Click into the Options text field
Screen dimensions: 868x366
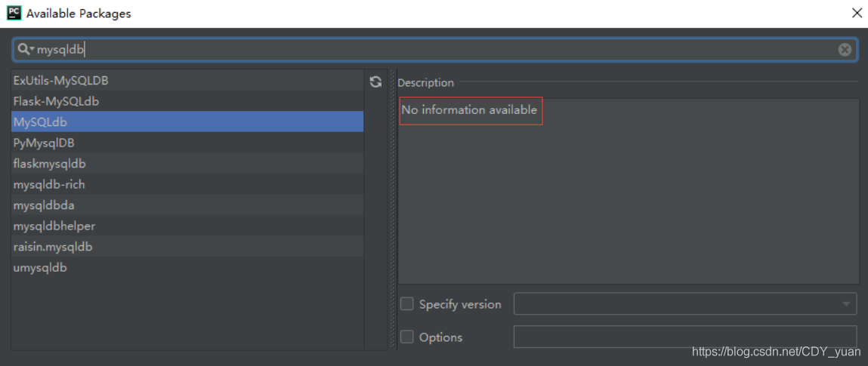click(x=684, y=337)
